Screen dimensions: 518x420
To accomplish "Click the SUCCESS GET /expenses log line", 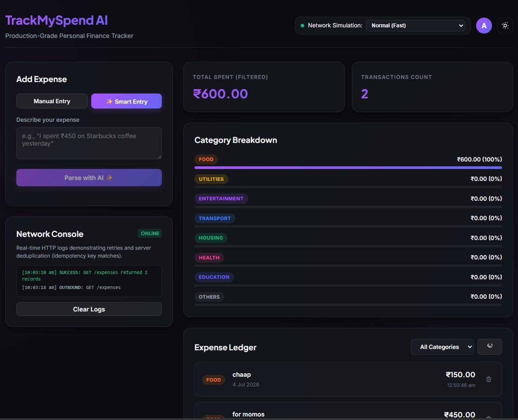I will tap(85, 275).
